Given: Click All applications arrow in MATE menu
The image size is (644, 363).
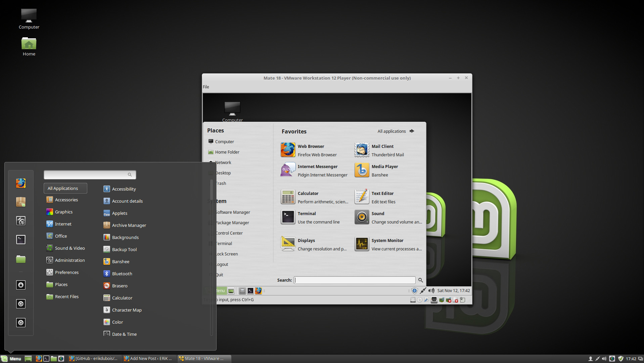Looking at the screenshot, I should (396, 131).
